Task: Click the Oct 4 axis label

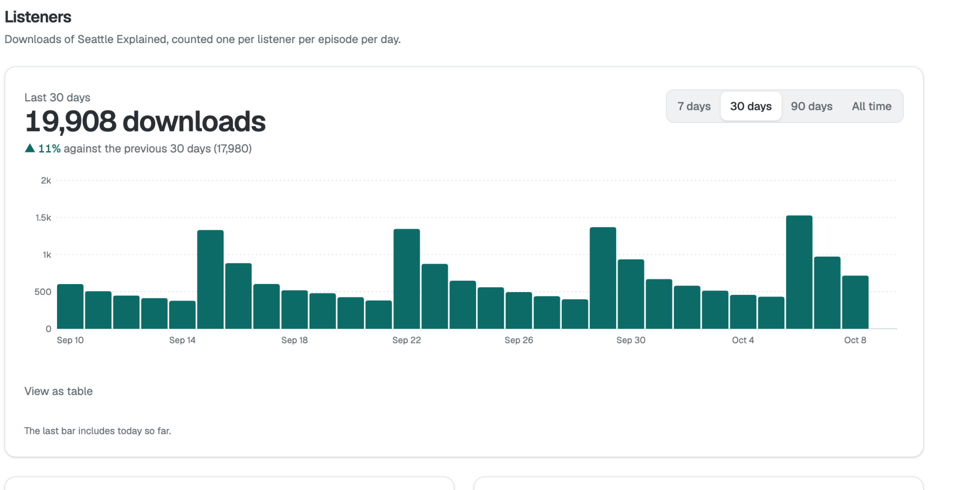Action: [x=743, y=340]
